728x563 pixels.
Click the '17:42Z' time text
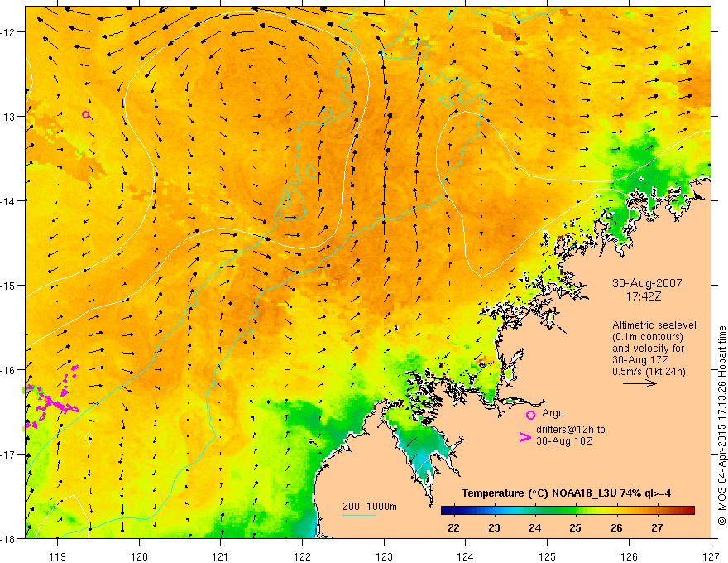click(x=643, y=296)
